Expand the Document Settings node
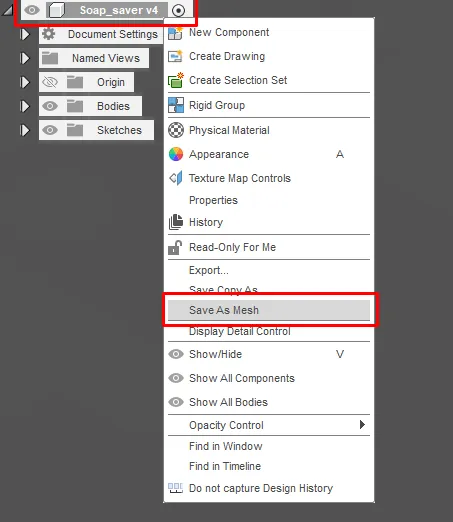This screenshot has width=453, height=522. [25, 34]
